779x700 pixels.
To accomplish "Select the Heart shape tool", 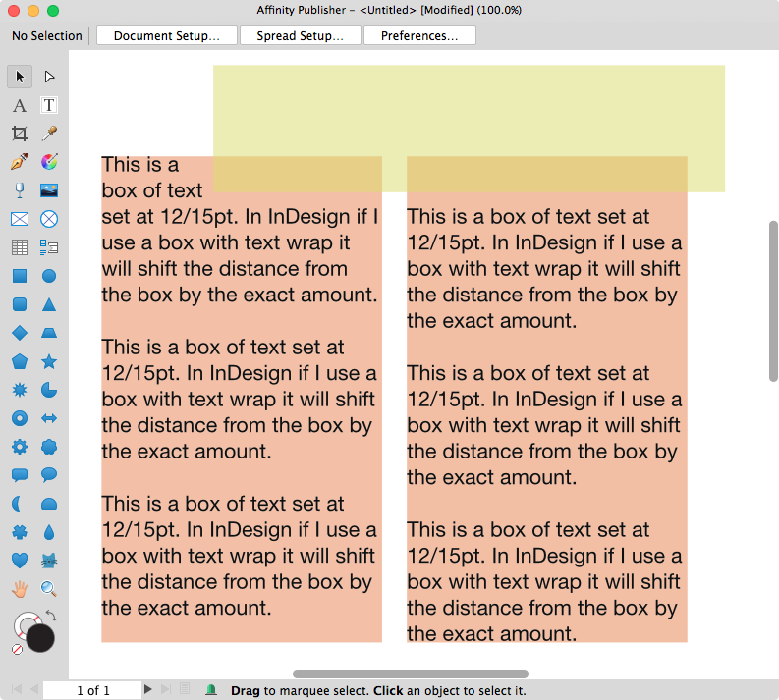I will tap(20, 561).
